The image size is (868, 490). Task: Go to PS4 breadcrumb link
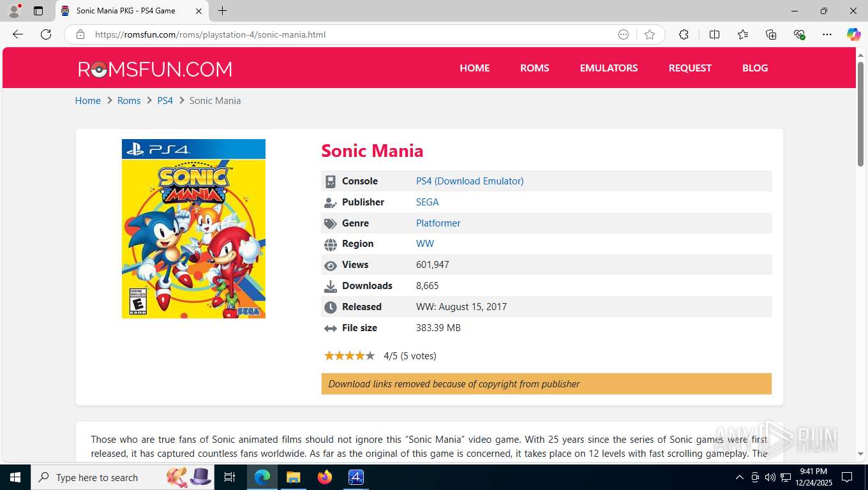pyautogui.click(x=165, y=100)
